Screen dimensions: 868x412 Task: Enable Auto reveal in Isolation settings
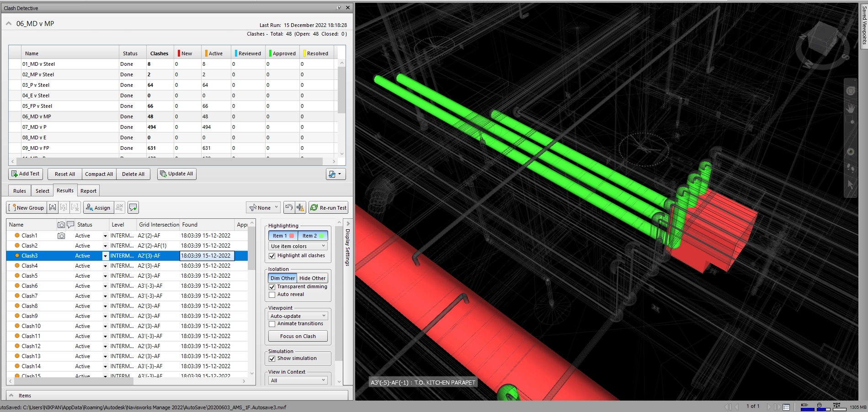coord(272,294)
